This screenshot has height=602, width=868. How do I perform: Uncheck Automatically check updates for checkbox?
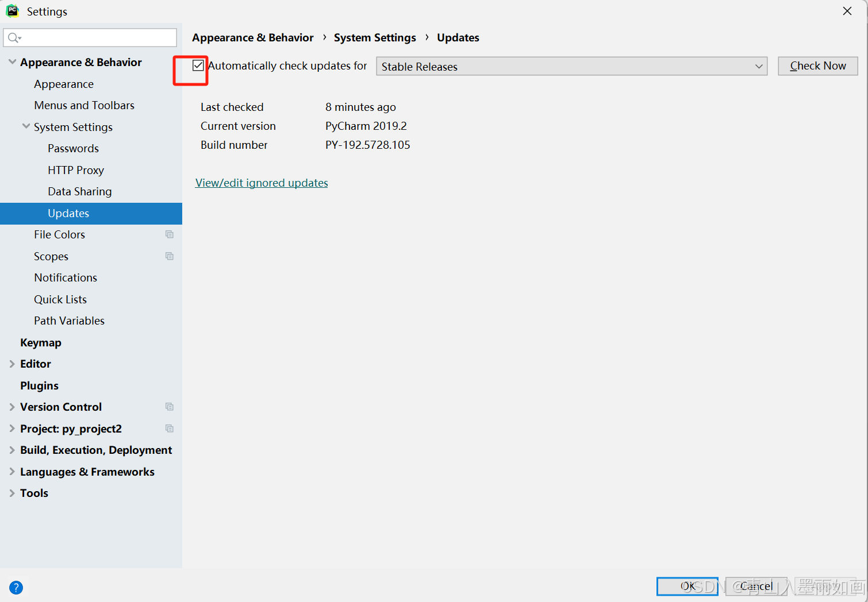(x=198, y=65)
